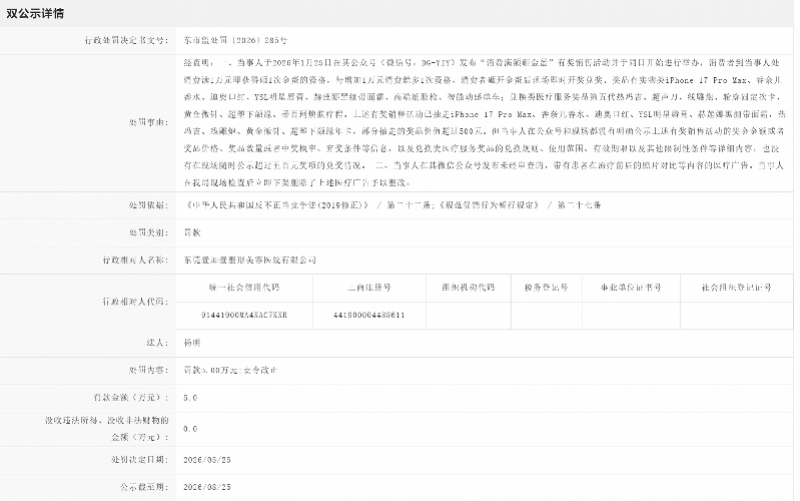Image resolution: width=800 pixels, height=501 pixels.
Task: Click the 统一社会信用代码 column header
Action: point(244,288)
